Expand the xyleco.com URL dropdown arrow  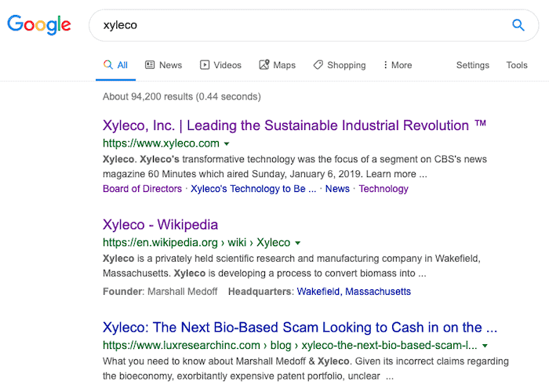[x=227, y=143]
